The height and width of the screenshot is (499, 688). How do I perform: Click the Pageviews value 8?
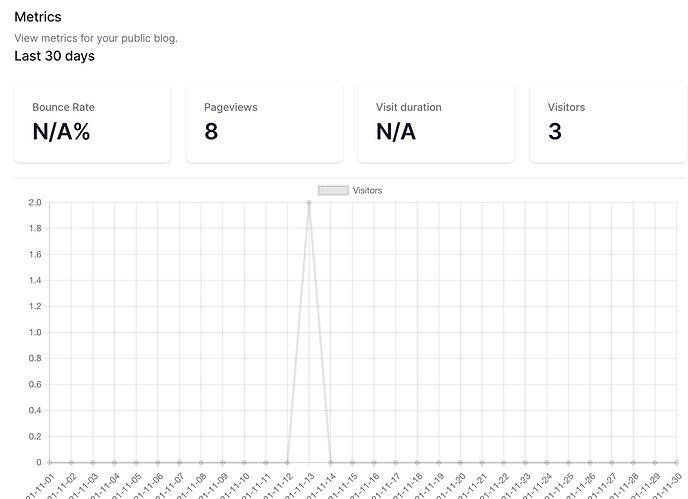[211, 131]
